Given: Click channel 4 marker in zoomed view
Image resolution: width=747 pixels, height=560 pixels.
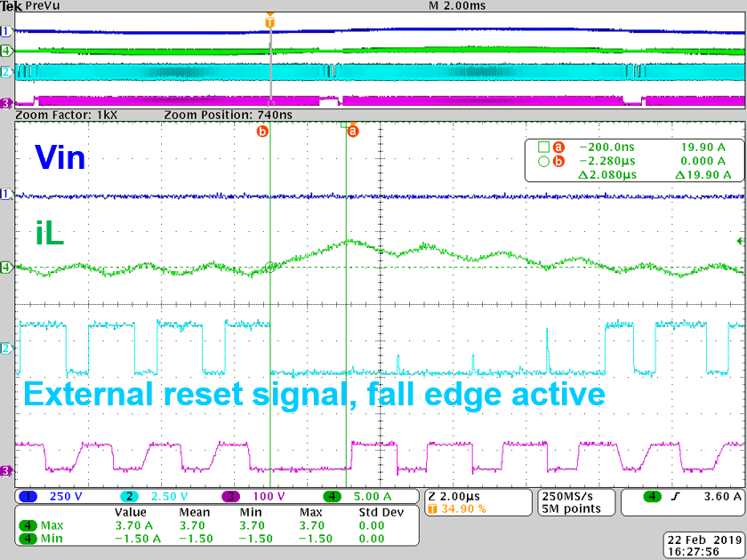Looking at the screenshot, I should (x=5, y=268).
